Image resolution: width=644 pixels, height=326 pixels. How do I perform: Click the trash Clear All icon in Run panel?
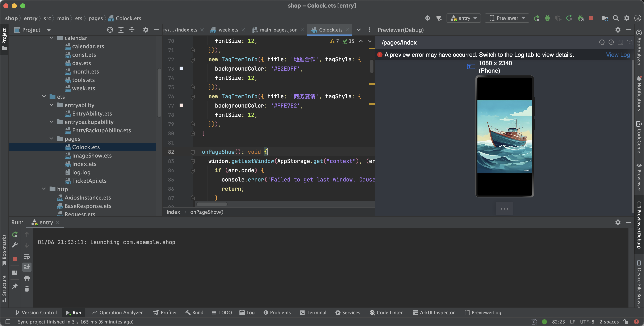pyautogui.click(x=27, y=289)
